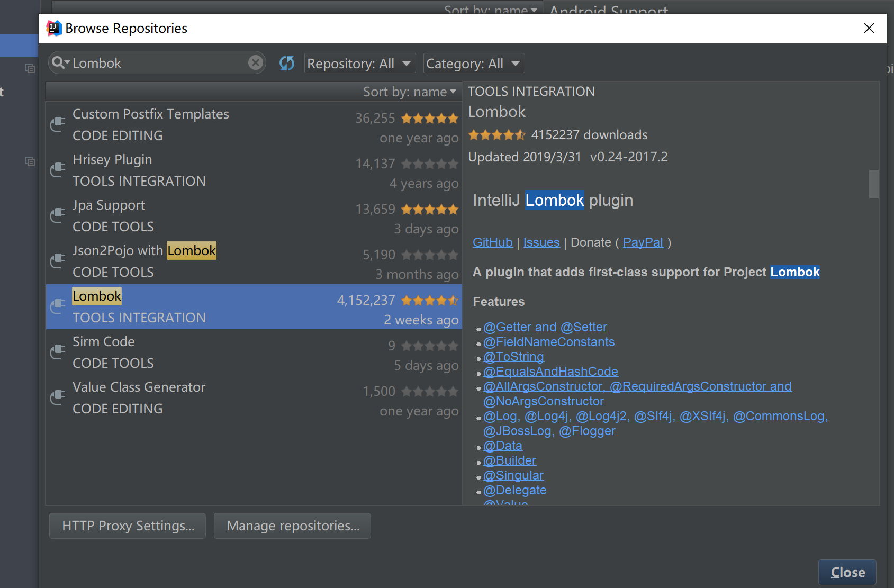
Task: Open the @Data link
Action: click(503, 446)
